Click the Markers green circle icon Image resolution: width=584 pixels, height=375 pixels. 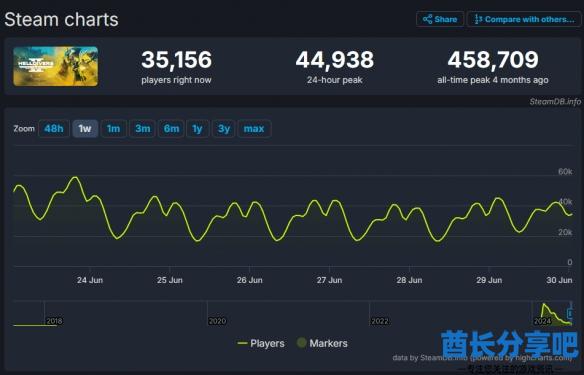pyautogui.click(x=301, y=343)
